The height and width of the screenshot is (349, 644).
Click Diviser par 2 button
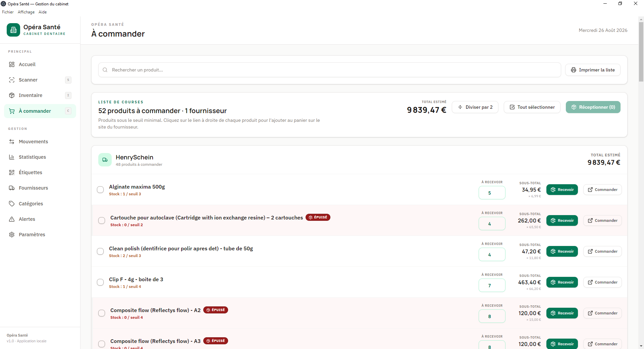coord(475,107)
